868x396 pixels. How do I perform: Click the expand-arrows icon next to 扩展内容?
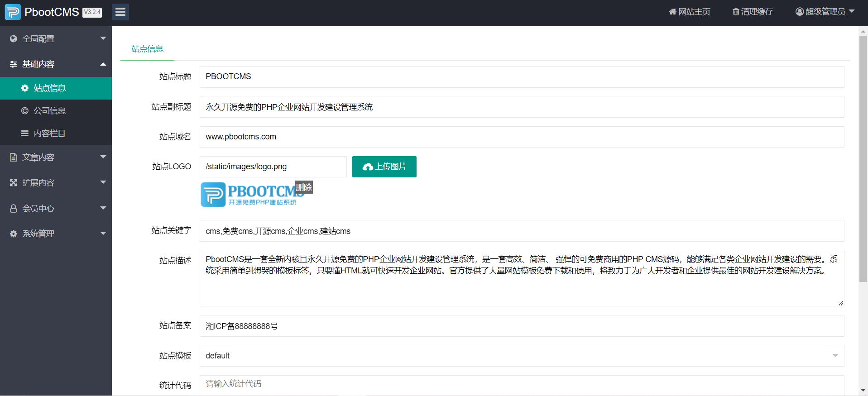point(14,183)
